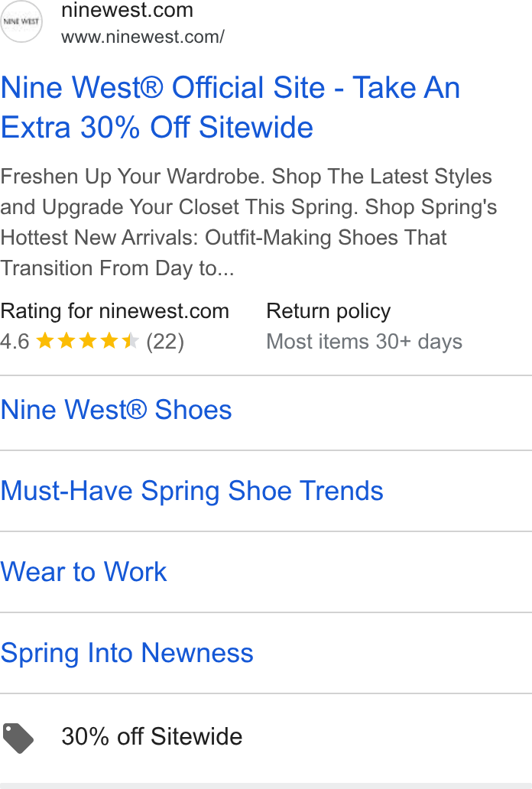
Task: Open the Nine West Official Site headline
Action: pyautogui.click(x=230, y=107)
